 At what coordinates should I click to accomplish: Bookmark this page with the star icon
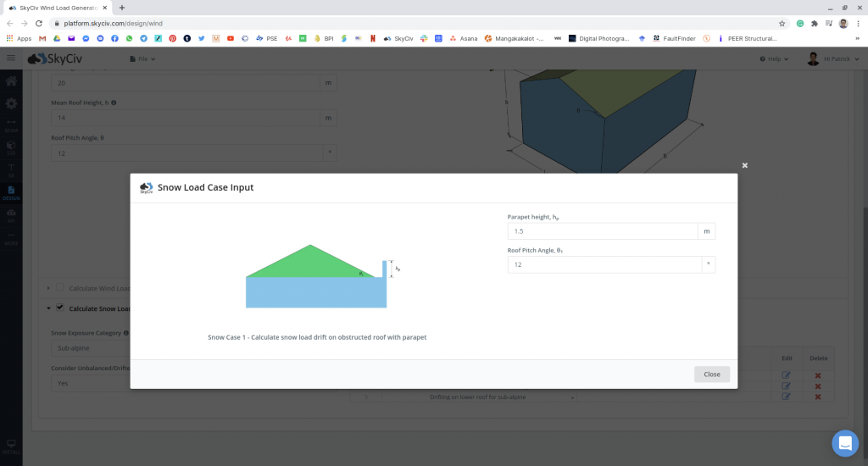pyautogui.click(x=782, y=23)
